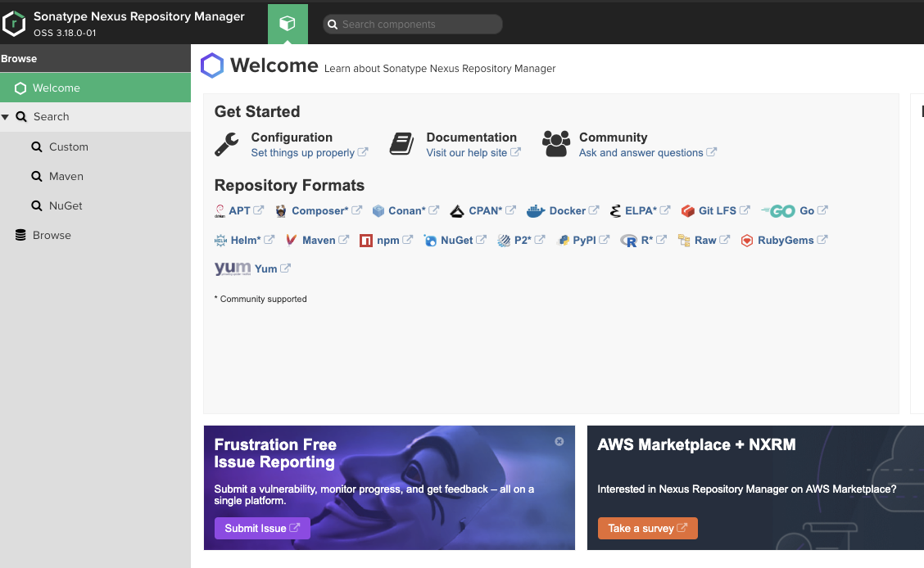This screenshot has height=568, width=924.
Task: Open the Raw format link
Action: point(705,240)
